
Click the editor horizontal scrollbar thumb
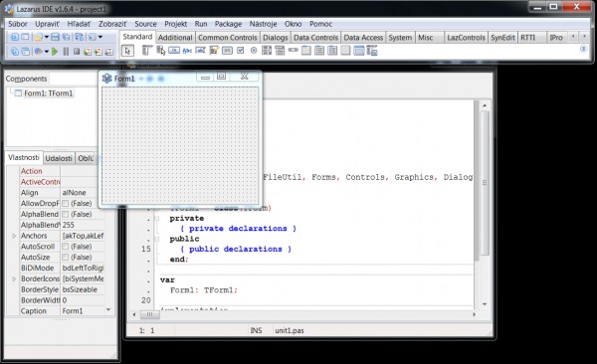point(149,314)
